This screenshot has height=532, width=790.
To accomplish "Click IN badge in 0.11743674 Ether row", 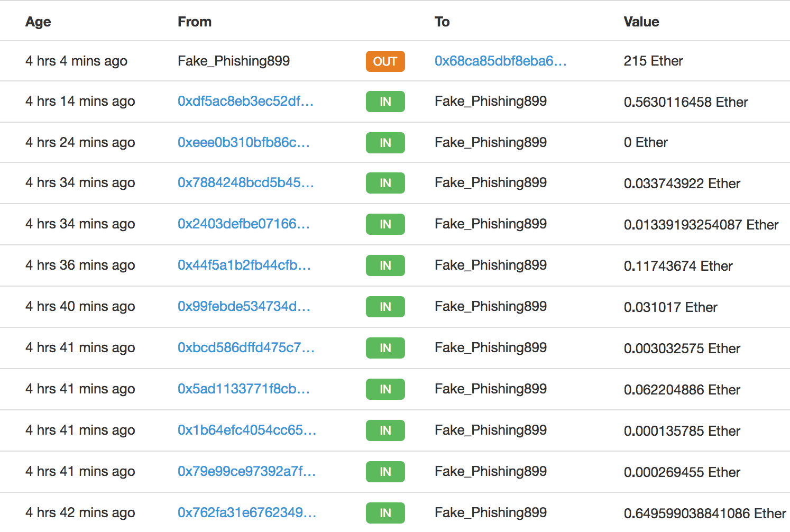I will 385,265.
